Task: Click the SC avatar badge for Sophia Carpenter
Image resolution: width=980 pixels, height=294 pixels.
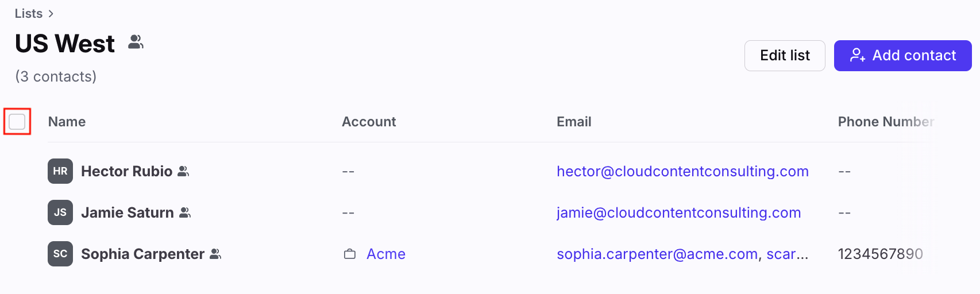Action: pyautogui.click(x=60, y=254)
